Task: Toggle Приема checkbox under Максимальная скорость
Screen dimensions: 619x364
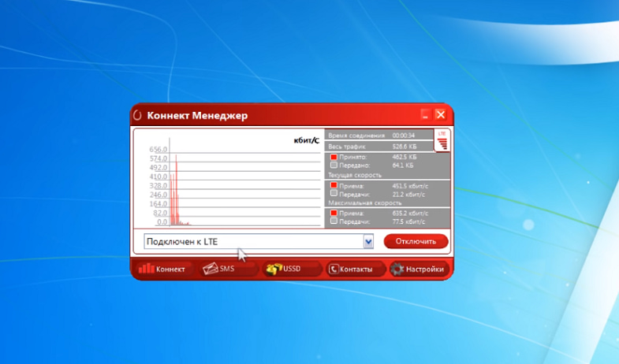Action: coord(334,213)
